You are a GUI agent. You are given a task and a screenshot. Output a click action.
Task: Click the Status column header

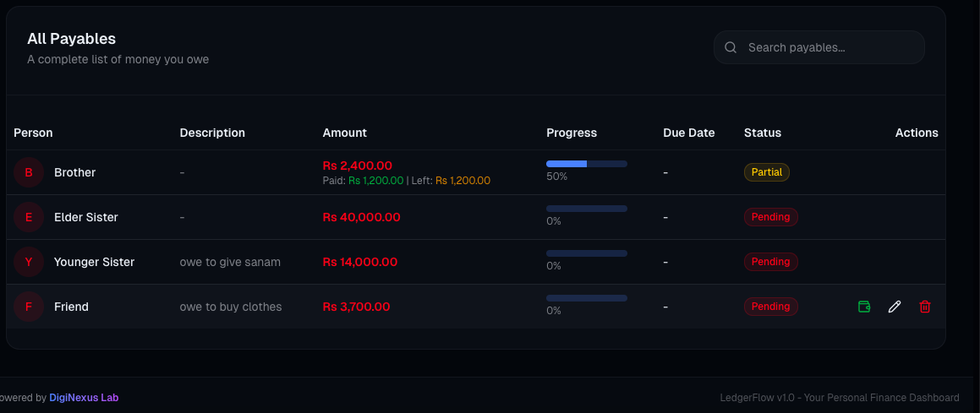pos(763,133)
